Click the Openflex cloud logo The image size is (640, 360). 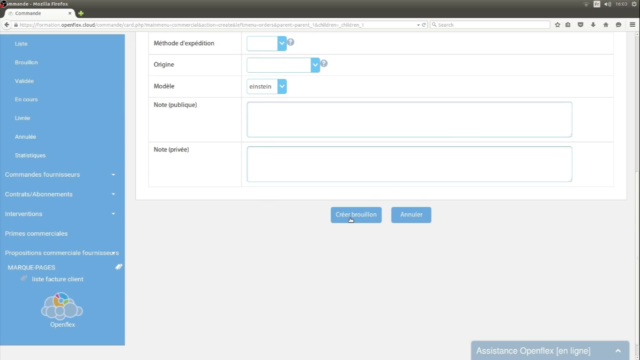click(62, 306)
